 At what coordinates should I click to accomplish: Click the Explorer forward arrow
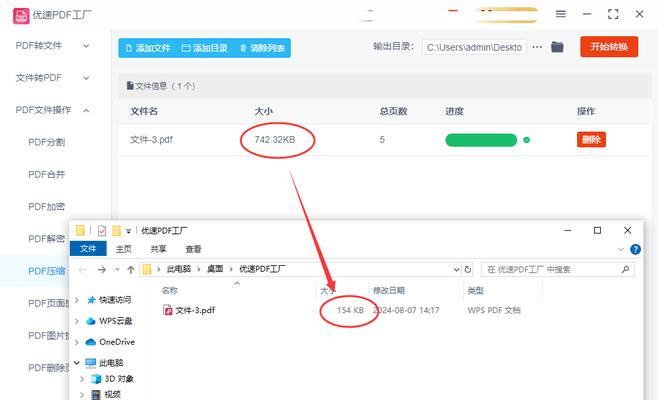(x=102, y=269)
